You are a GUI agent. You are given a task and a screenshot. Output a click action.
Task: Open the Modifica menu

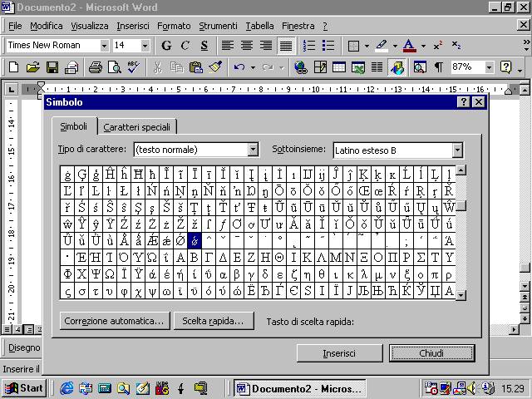[47, 26]
